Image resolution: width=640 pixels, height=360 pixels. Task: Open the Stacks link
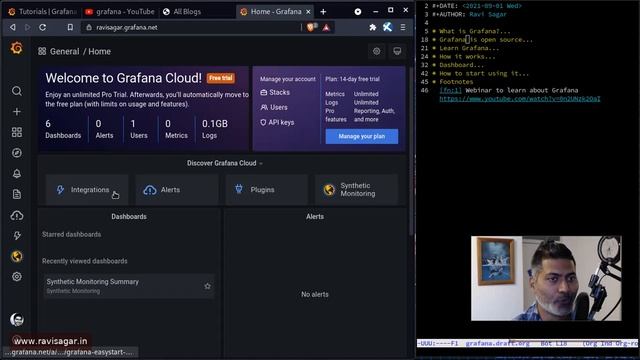point(275,92)
